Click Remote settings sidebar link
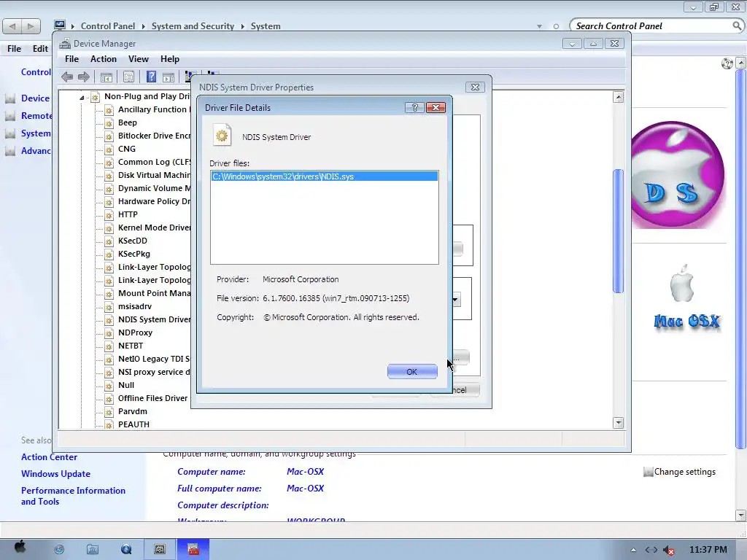 (x=36, y=116)
